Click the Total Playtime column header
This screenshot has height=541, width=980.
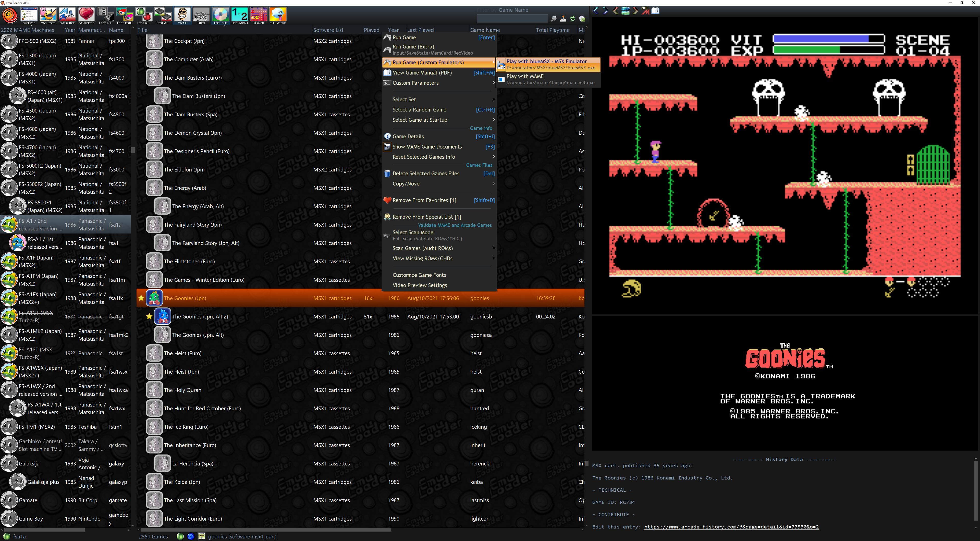tap(552, 30)
